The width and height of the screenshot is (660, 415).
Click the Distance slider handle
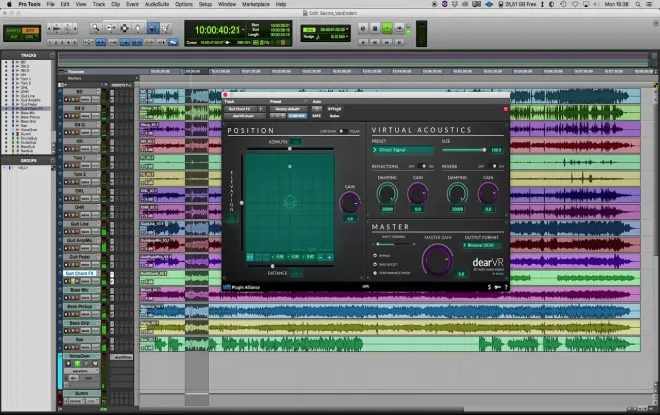[272, 266]
